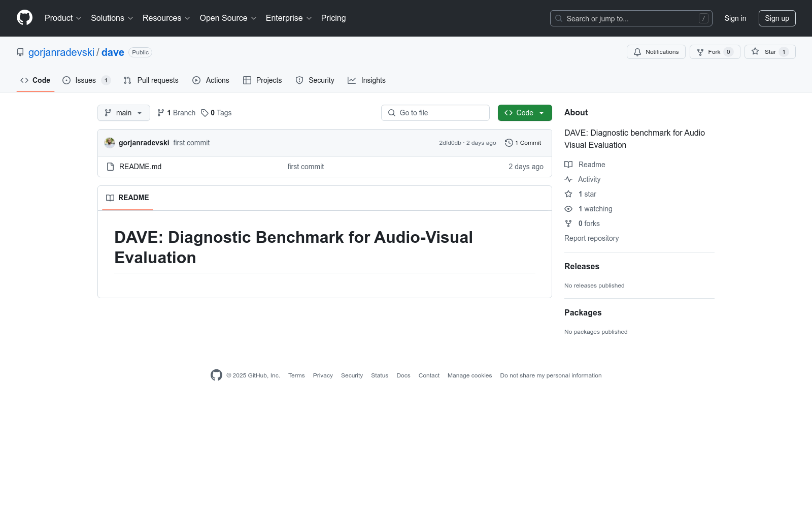Viewport: 812px width, 508px height.
Task: Open the Report repository link
Action: 591,238
